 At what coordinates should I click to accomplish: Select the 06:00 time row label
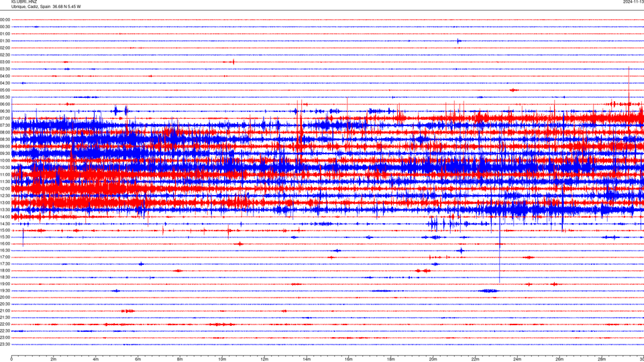pyautogui.click(x=5, y=105)
